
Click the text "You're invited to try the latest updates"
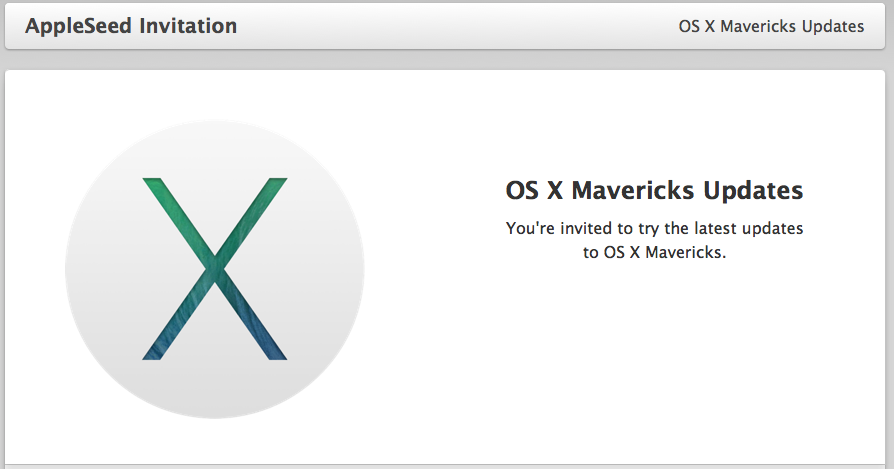click(654, 229)
